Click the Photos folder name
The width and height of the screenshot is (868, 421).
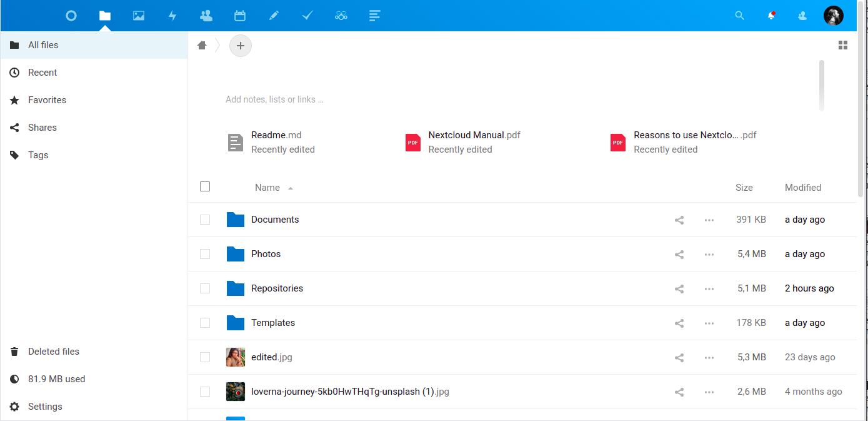[x=266, y=254]
